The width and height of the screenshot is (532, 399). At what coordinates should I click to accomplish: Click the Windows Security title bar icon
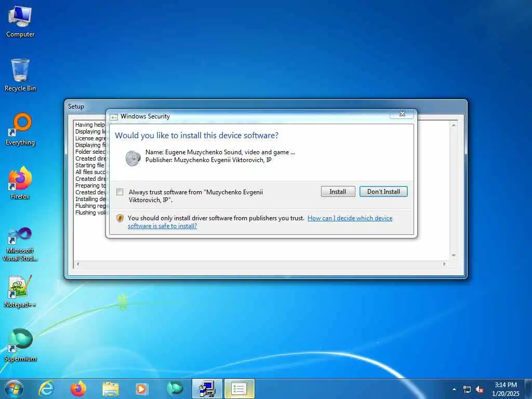coord(114,117)
